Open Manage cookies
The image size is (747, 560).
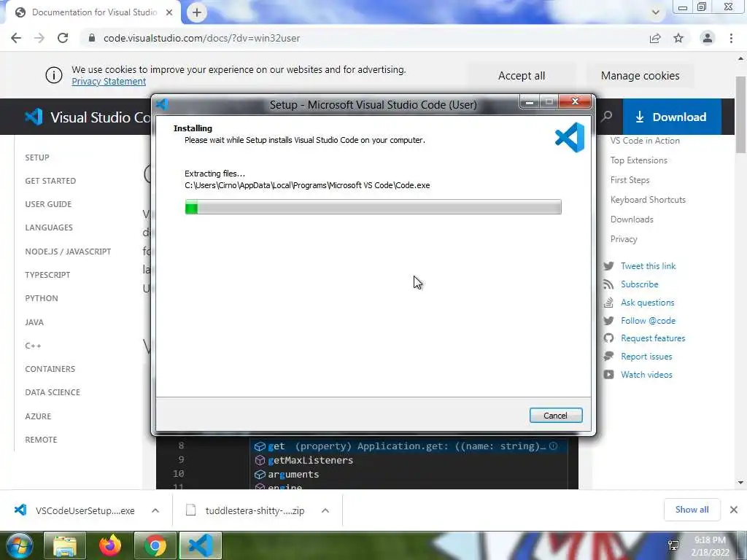(640, 76)
